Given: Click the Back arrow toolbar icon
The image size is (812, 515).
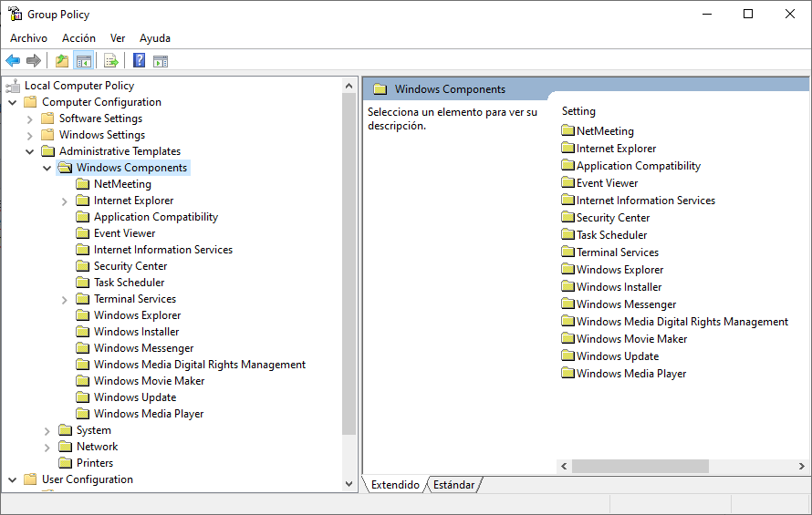Looking at the screenshot, I should [x=13, y=61].
